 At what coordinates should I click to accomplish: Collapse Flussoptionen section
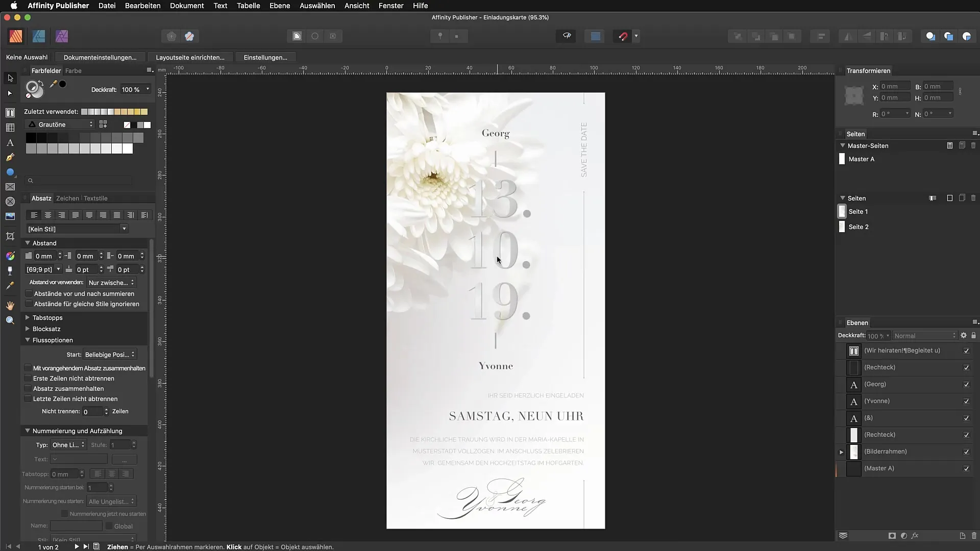[28, 340]
